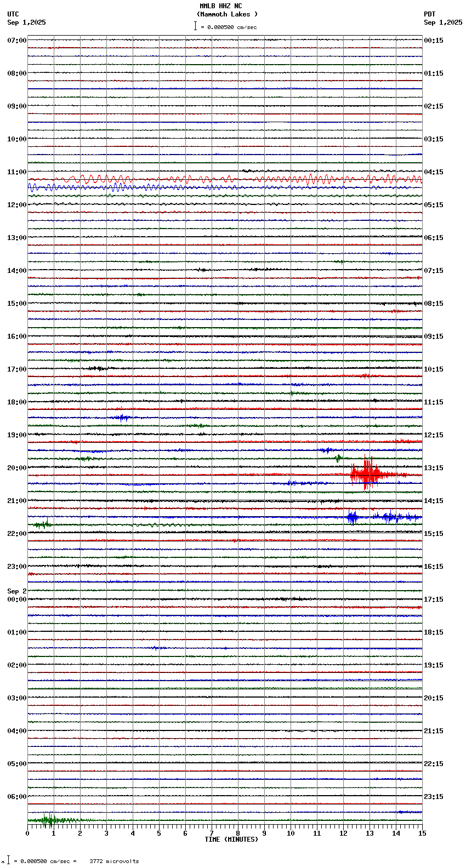This screenshot has width=466, height=868.
Task: Click the 21:00 UTC row label
Action: point(17,501)
